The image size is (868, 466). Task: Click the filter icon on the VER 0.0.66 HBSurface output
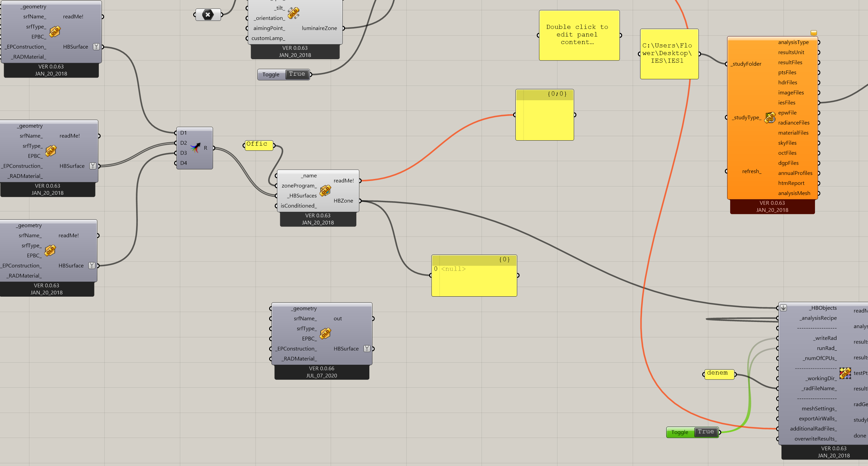(367, 349)
